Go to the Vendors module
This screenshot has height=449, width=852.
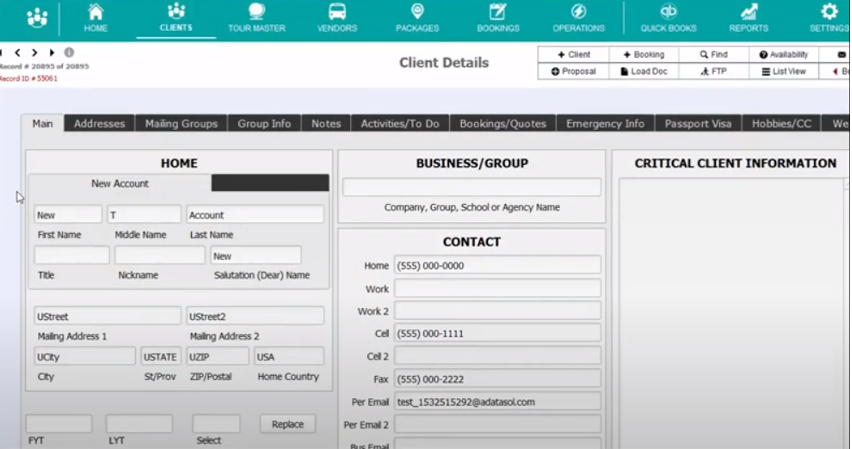337,18
